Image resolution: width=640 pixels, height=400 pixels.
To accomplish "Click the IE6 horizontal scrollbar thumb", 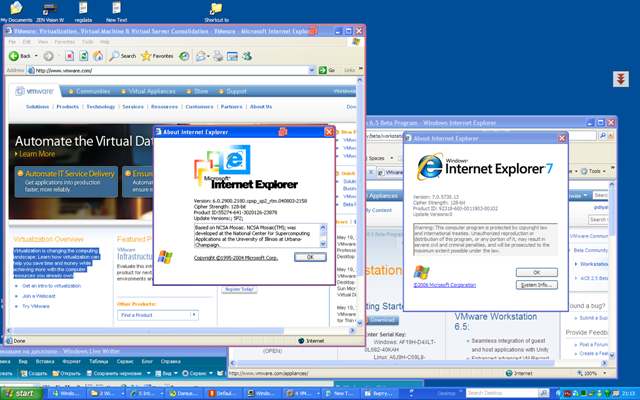I will [148, 331].
